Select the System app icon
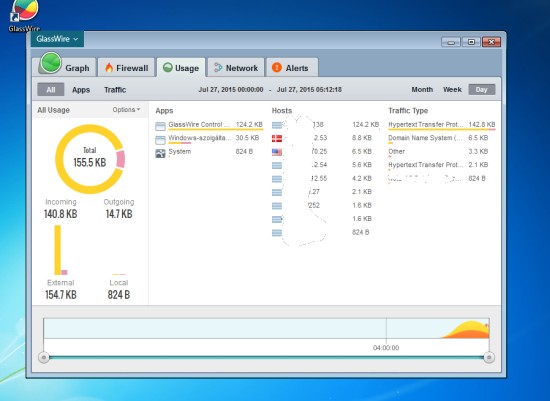The image size is (550, 401). click(x=160, y=153)
